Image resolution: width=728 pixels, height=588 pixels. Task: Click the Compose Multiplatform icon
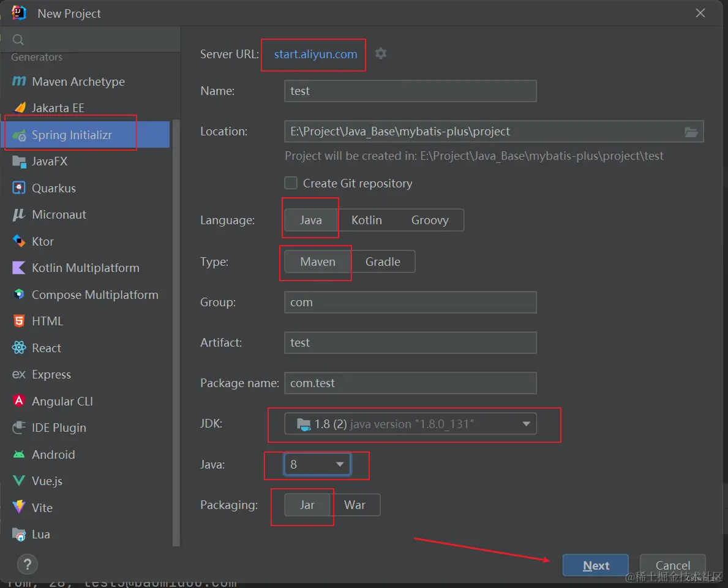pos(19,295)
